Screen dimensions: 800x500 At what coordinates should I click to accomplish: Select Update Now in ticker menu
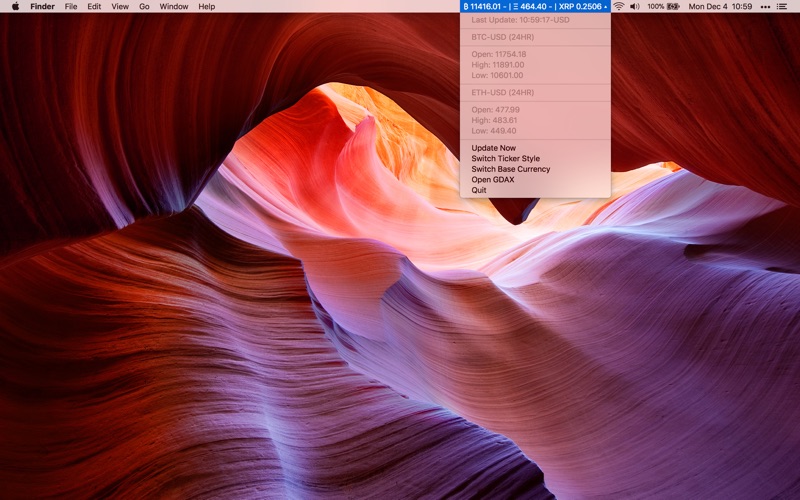click(493, 148)
